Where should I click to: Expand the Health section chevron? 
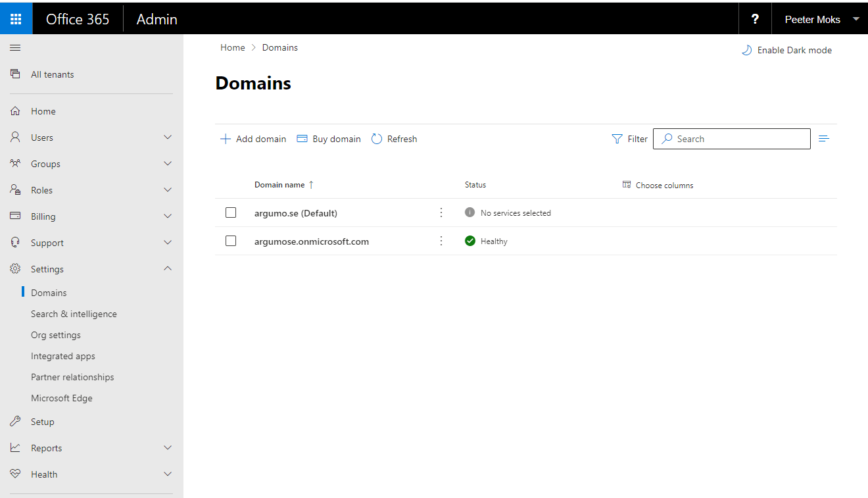(168, 474)
